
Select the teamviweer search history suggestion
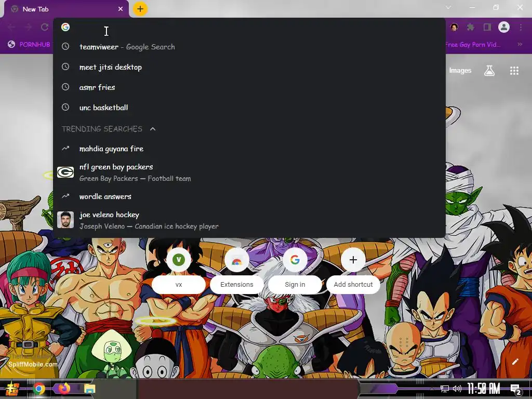click(x=249, y=47)
